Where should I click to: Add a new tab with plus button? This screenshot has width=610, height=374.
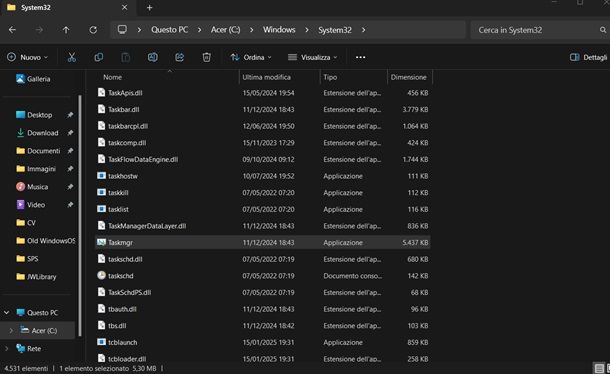pyautogui.click(x=149, y=7)
